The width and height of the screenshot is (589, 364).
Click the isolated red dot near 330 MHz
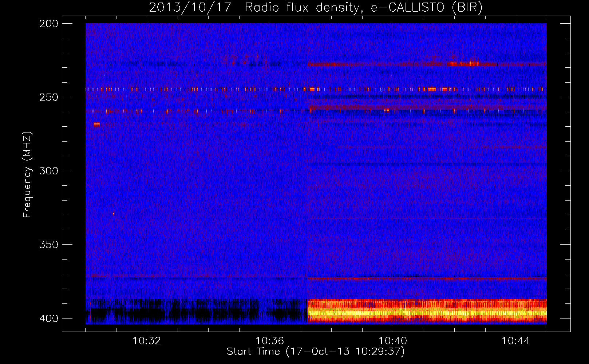[114, 214]
